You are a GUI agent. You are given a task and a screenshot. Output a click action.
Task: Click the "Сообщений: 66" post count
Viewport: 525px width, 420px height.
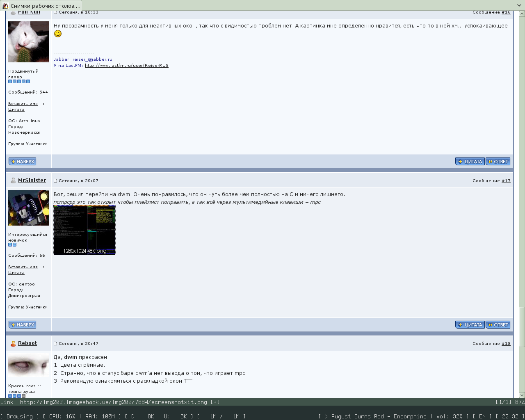tap(27, 256)
